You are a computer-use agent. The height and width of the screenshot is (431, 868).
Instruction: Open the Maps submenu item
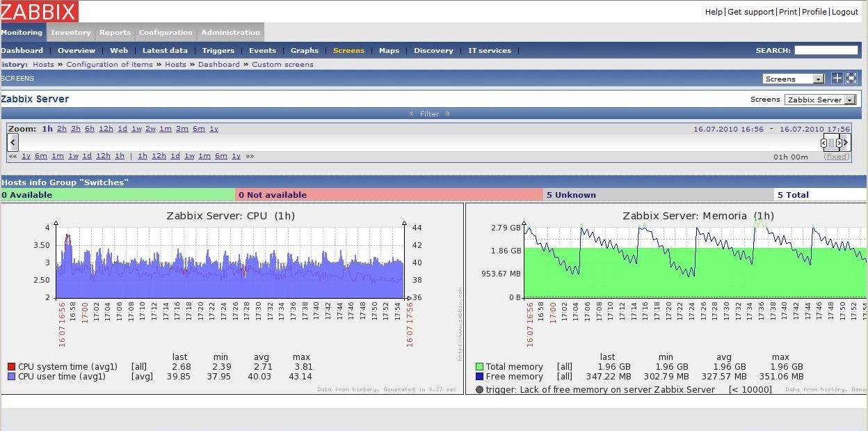(389, 50)
